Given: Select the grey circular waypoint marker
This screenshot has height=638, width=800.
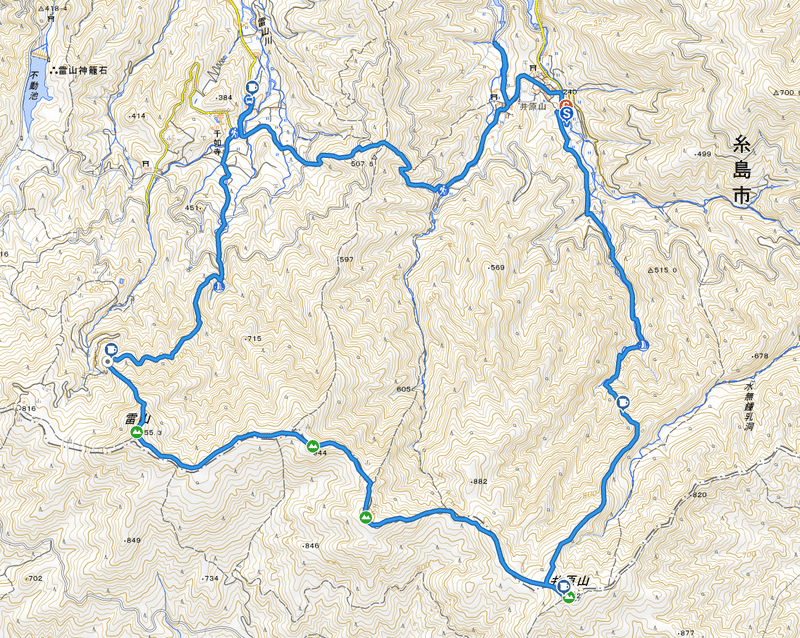Looking at the screenshot, I should click(107, 362).
